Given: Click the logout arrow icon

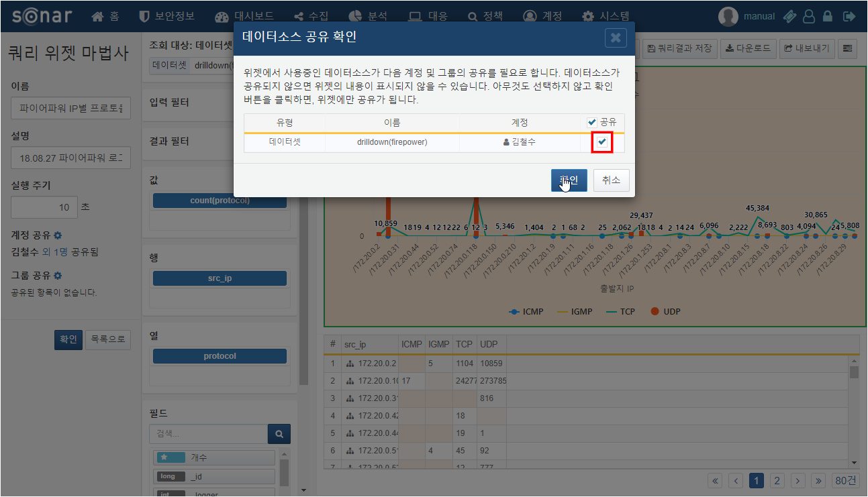Looking at the screenshot, I should [x=849, y=16].
